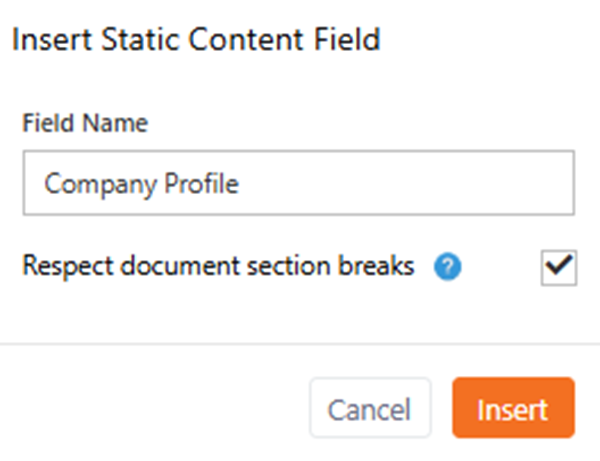Click the word 'breaks' in checkbox label
Image resolution: width=600 pixels, height=461 pixels.
tap(379, 267)
